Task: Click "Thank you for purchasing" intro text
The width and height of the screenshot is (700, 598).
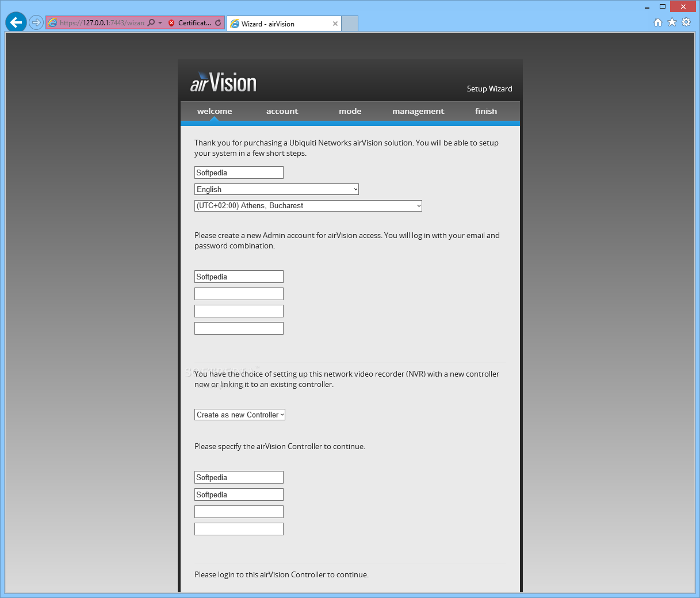Action: pyautogui.click(x=346, y=148)
